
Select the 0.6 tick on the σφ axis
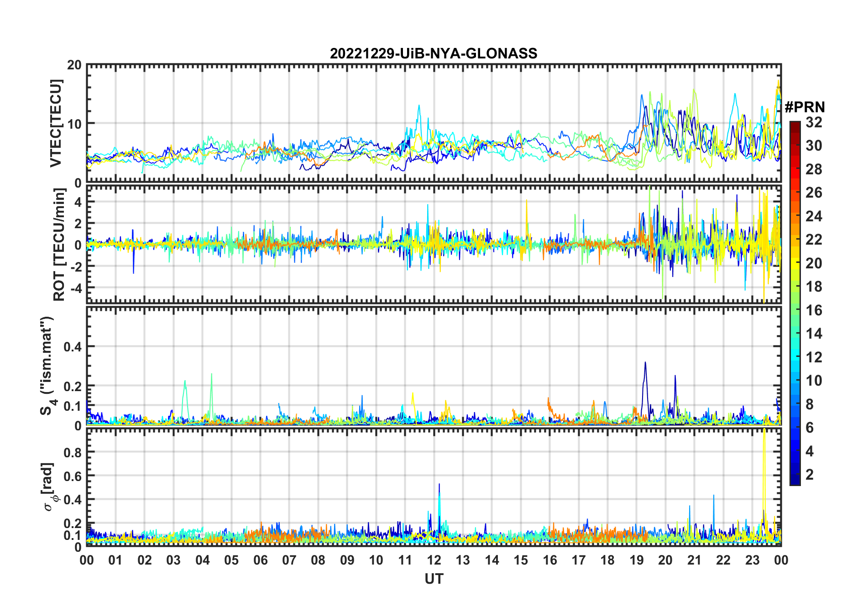[x=72, y=476]
